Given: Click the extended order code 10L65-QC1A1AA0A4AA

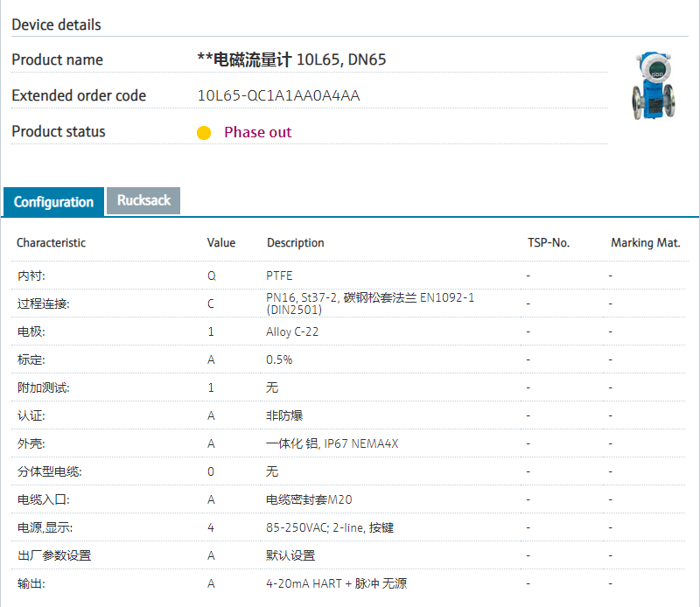Looking at the screenshot, I should tap(278, 95).
